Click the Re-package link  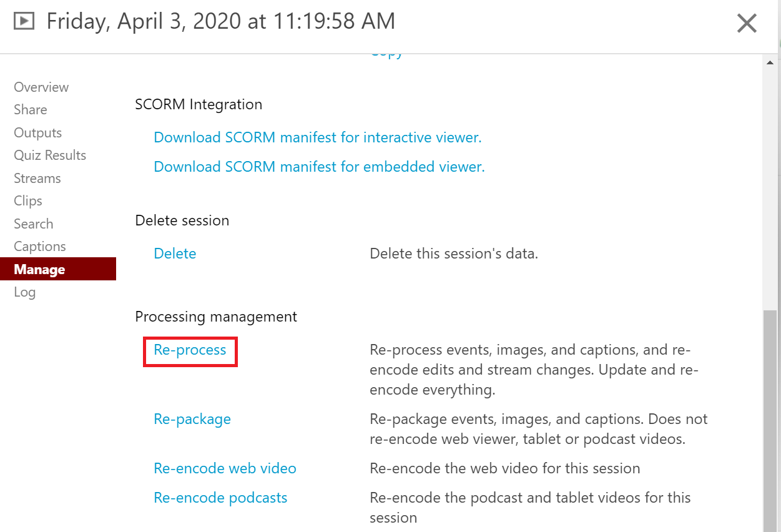[192, 419]
